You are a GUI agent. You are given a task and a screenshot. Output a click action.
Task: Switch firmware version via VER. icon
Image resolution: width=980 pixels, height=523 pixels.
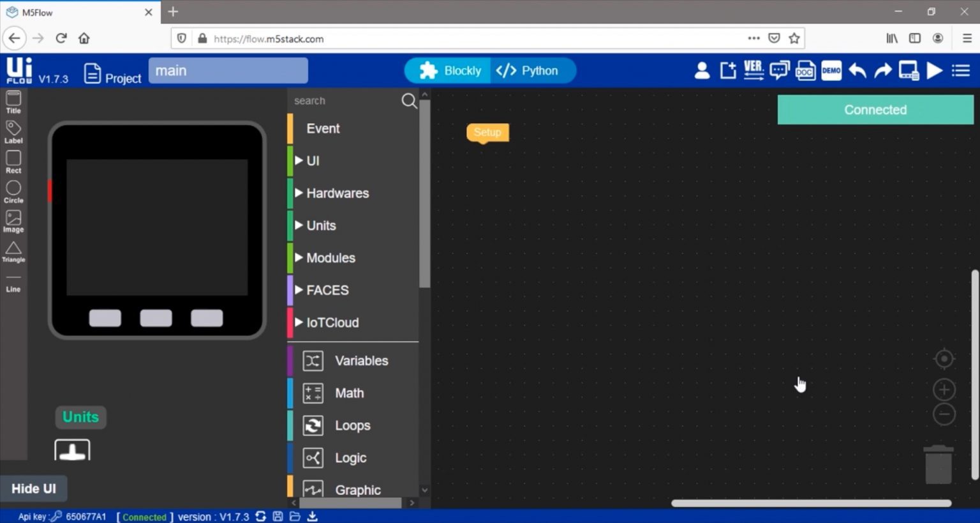(x=754, y=70)
